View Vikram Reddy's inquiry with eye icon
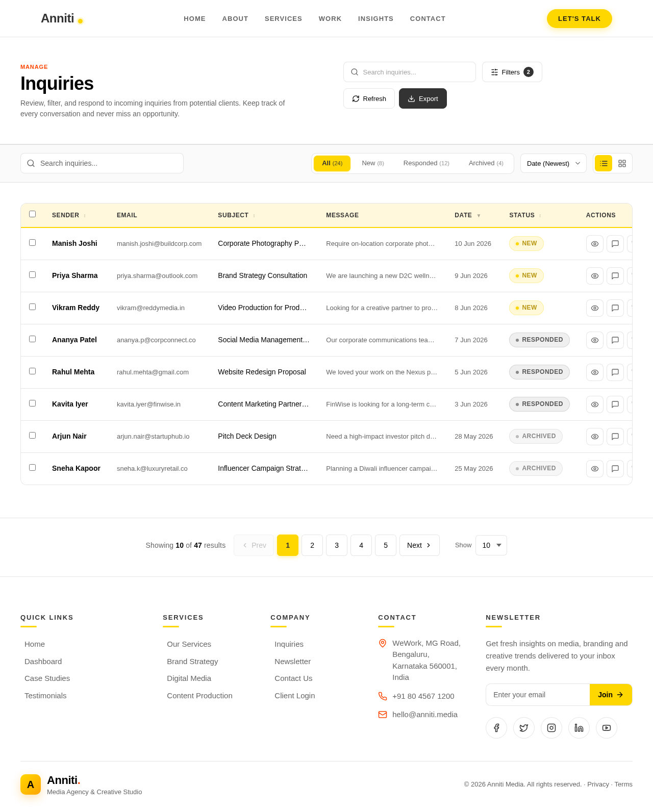Screen dimensions: 653x812 tap(595, 308)
